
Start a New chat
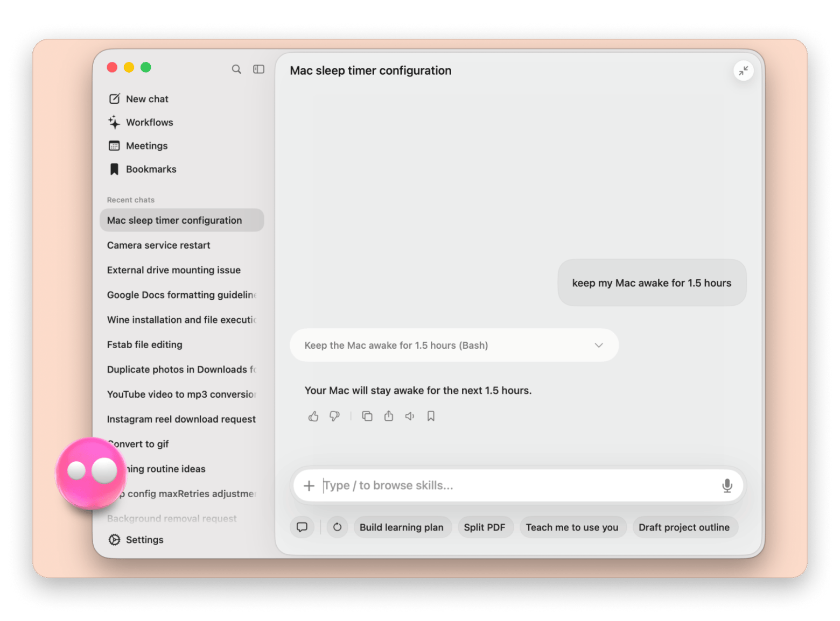coord(139,99)
